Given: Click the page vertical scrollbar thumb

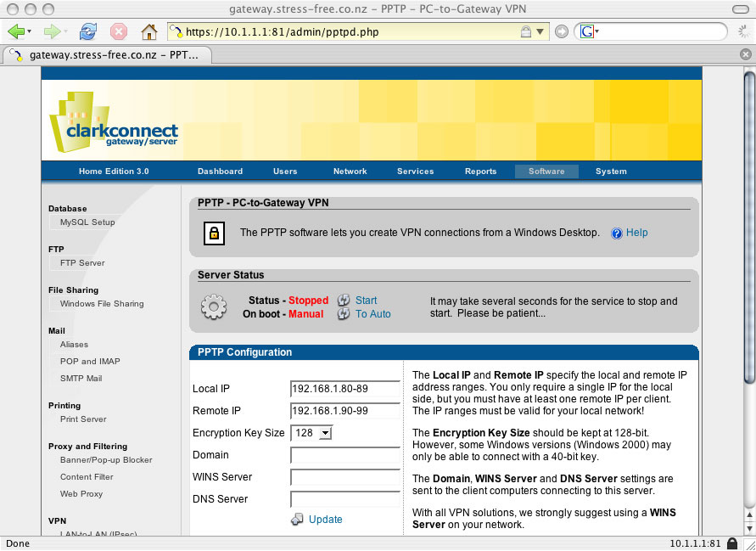Looking at the screenshot, I should tap(749, 227).
